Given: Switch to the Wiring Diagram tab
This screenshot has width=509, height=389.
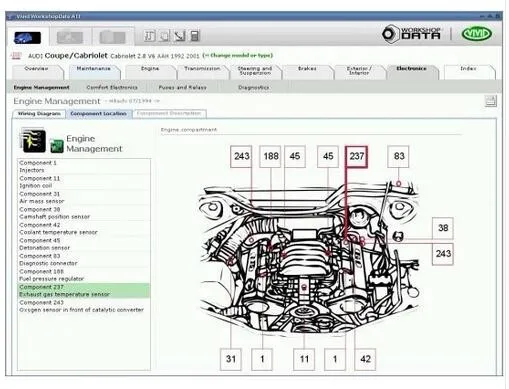Looking at the screenshot, I should coord(39,114).
